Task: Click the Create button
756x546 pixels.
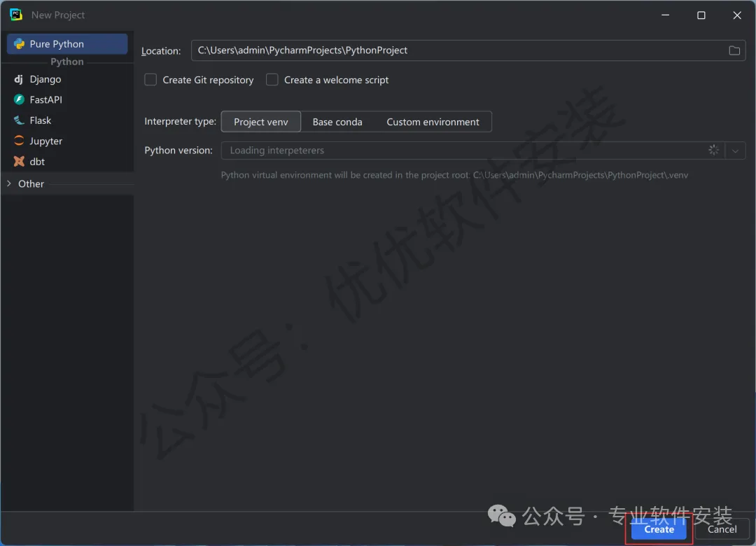Action: click(x=659, y=530)
